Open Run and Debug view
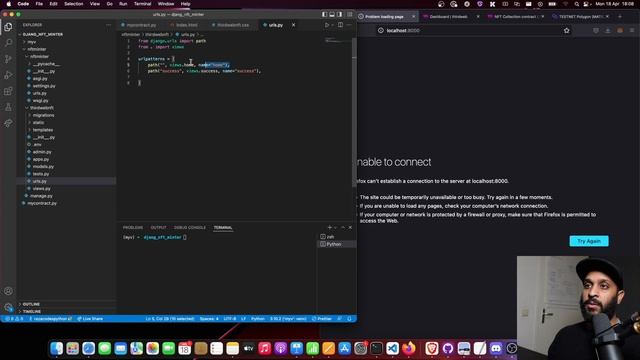The image size is (640, 360). point(8,75)
